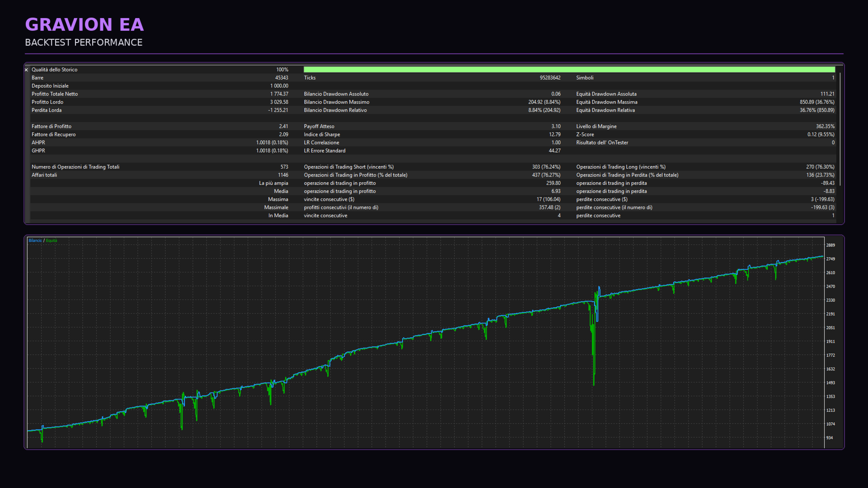Click the report panel's vertical scrollbar

pyautogui.click(x=840, y=129)
